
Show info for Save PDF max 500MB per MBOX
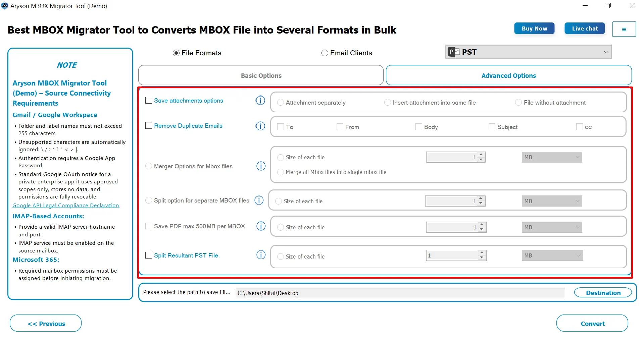(261, 226)
